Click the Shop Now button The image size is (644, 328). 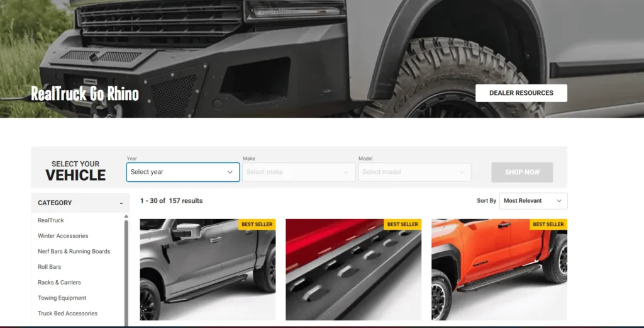click(522, 172)
